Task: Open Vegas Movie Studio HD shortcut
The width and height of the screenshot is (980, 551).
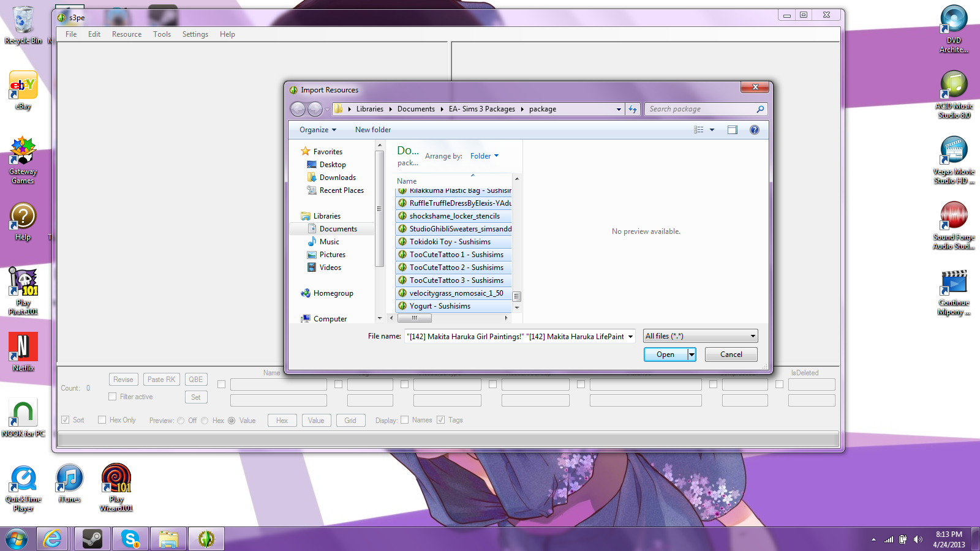Action: (954, 160)
